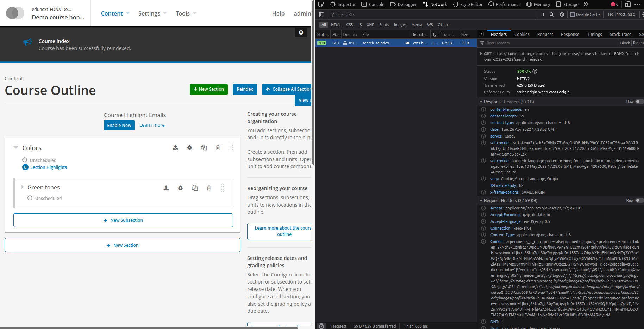This screenshot has width=644, height=329.
Task: Clear all network requests
Action: [321, 14]
